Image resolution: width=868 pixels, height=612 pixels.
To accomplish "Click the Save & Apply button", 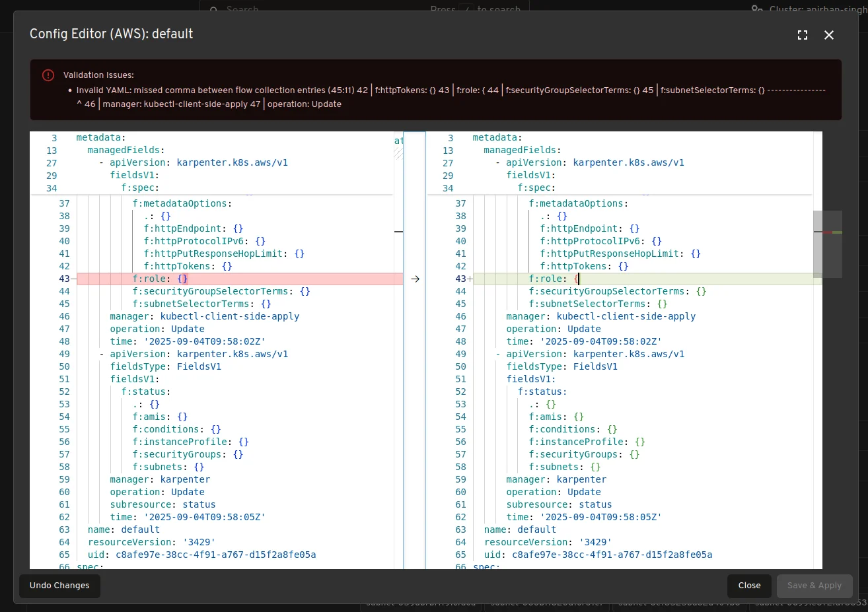I will tap(814, 586).
